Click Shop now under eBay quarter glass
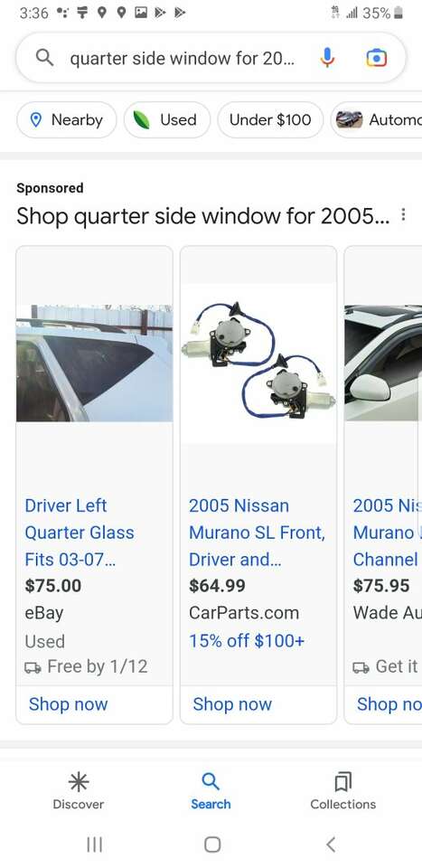Viewport: 422px width, 868px height. coord(68,704)
